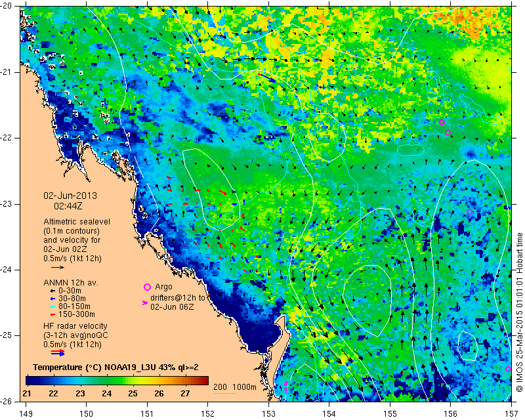The width and height of the screenshot is (525, 420).
Task: Click the '02-Jun 06Z' drifter text
Action: (x=172, y=306)
